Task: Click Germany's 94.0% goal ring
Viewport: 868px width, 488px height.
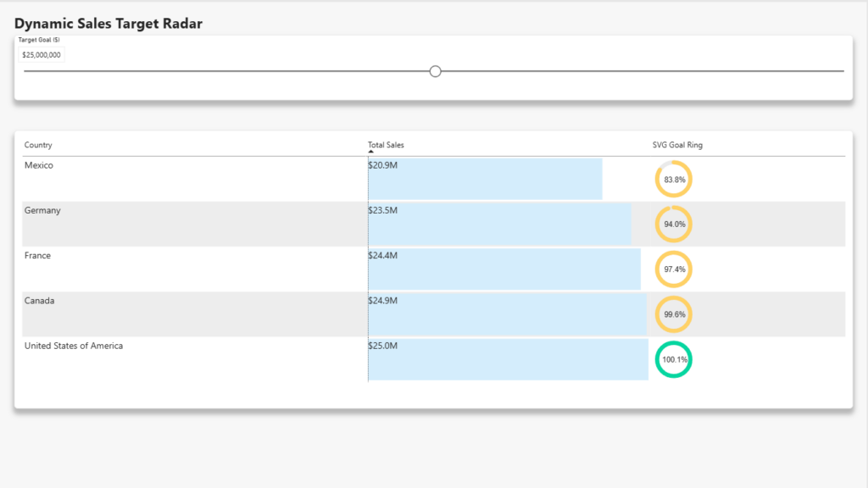Action: click(x=673, y=224)
